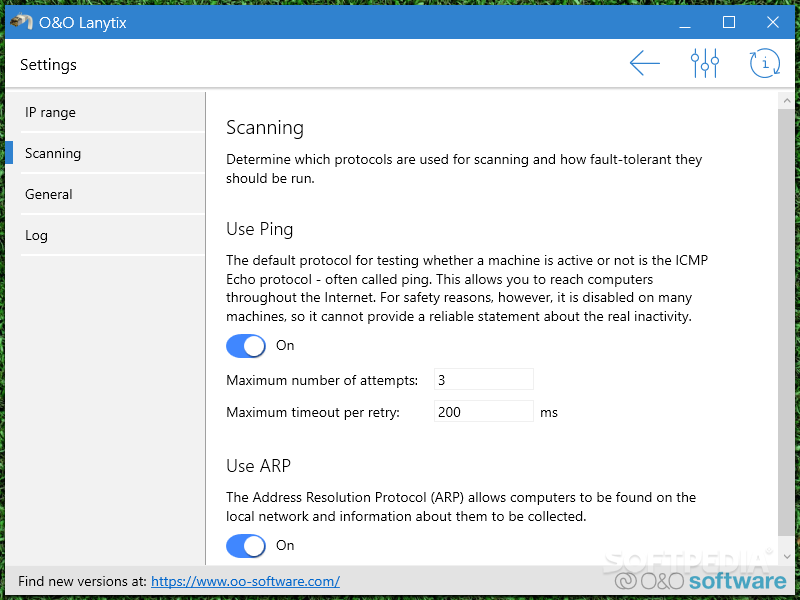Minimize the O&O Lanytix window

point(685,22)
